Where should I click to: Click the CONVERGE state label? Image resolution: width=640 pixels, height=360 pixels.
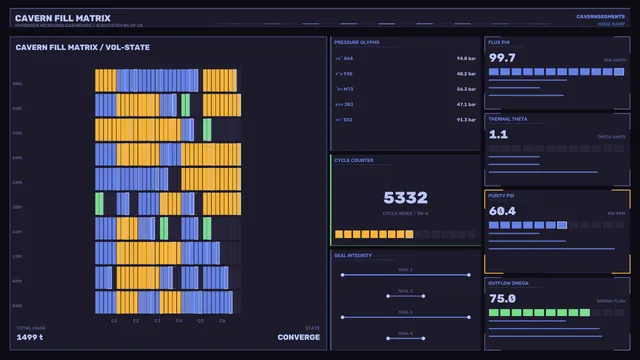click(299, 337)
